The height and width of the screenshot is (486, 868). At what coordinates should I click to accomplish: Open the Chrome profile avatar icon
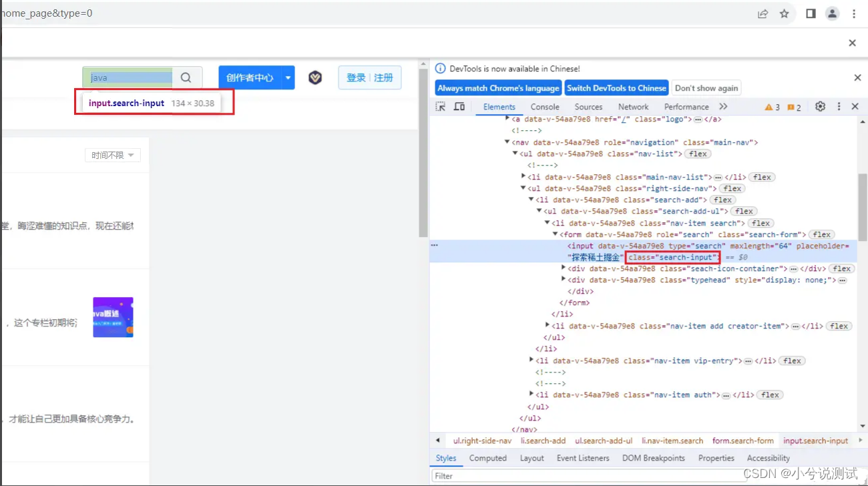click(832, 13)
